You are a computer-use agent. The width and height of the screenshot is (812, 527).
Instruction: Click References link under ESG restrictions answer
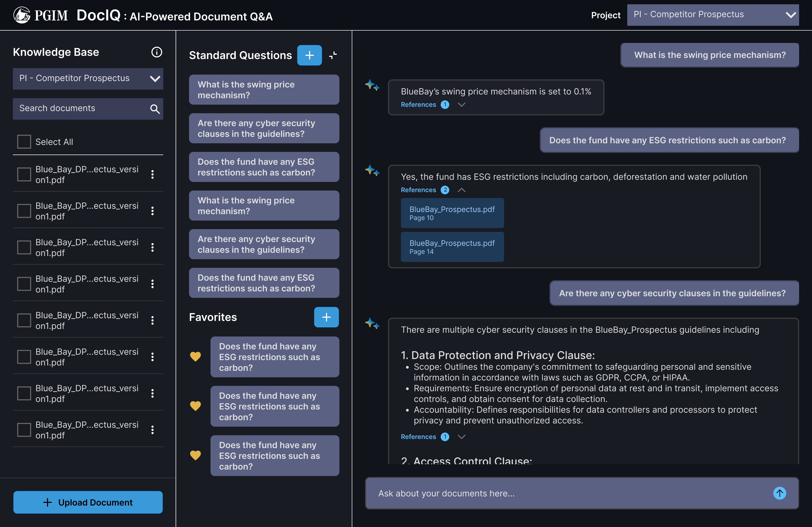pyautogui.click(x=418, y=190)
